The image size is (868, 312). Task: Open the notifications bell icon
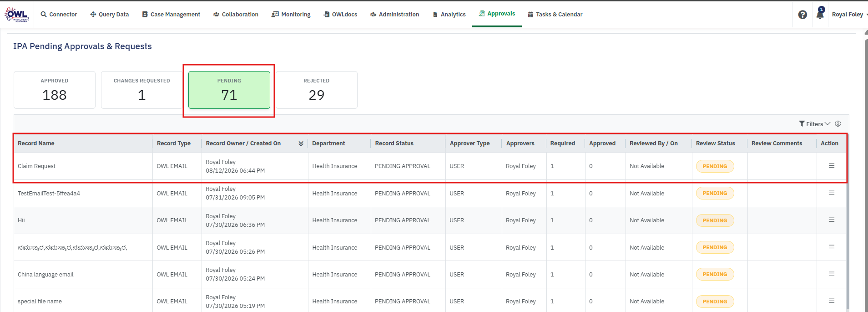click(x=820, y=14)
